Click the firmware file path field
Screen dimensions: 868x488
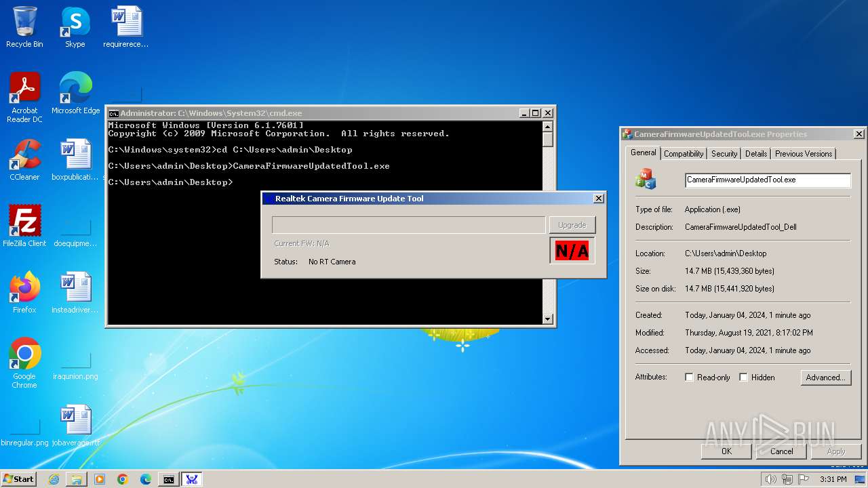pos(408,225)
